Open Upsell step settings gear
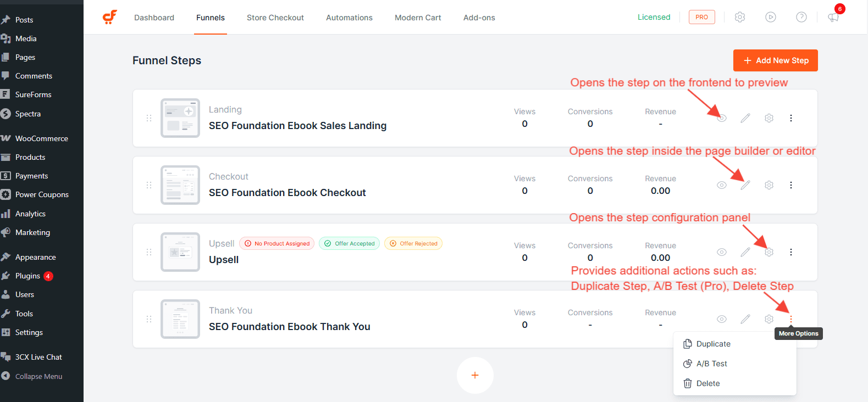Image resolution: width=868 pixels, height=402 pixels. (769, 252)
